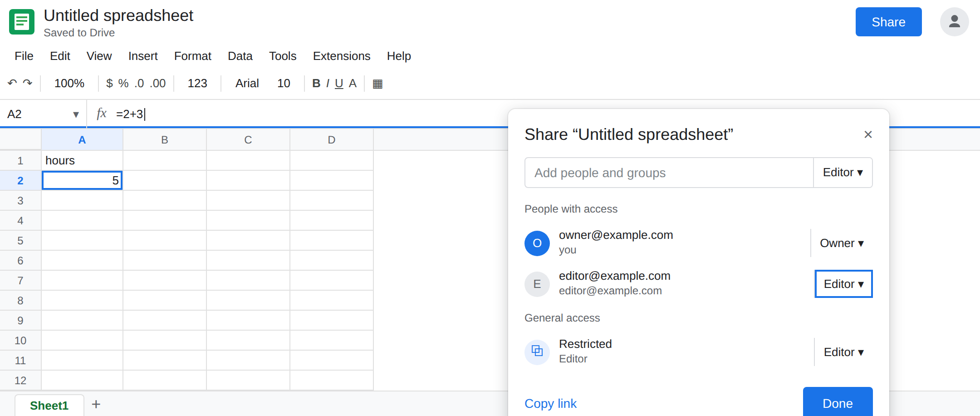The height and width of the screenshot is (416, 980).
Task: Open the Insert menu
Action: pos(143,56)
